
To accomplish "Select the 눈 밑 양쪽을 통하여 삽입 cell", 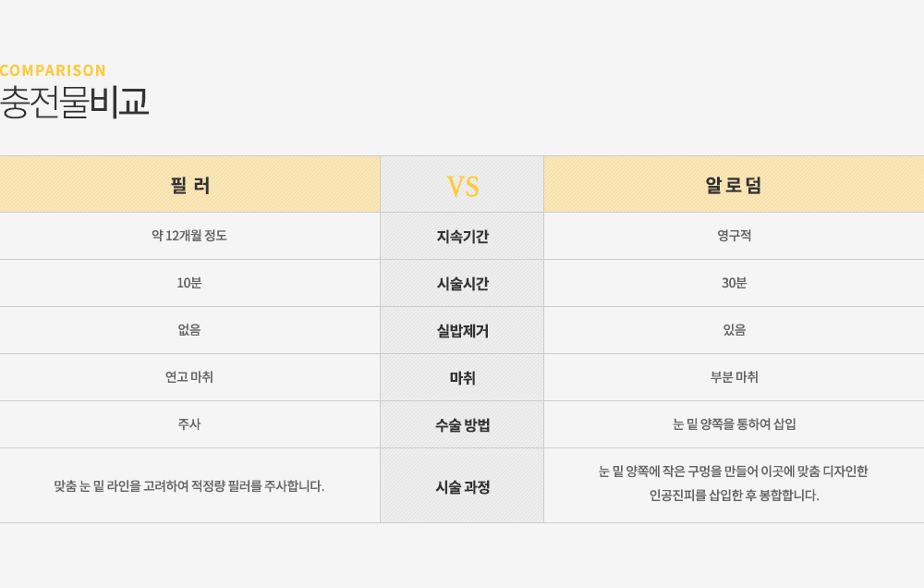I will (734, 424).
